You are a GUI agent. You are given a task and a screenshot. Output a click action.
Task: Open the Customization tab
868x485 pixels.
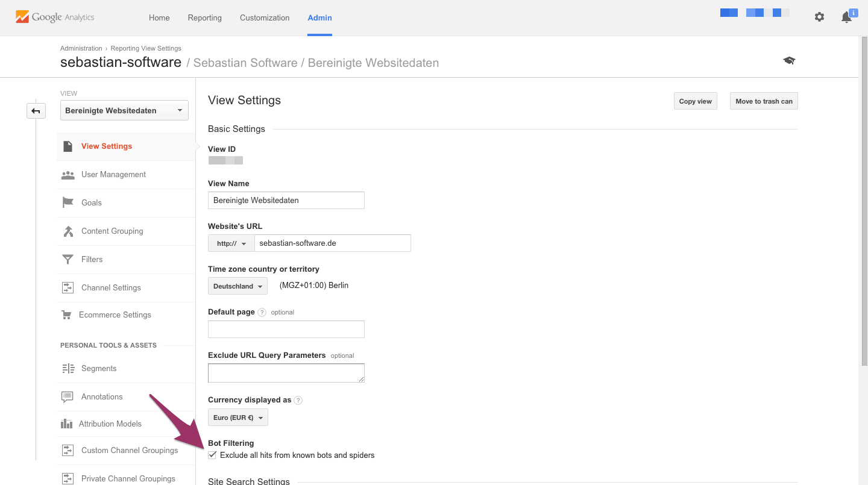pyautogui.click(x=265, y=17)
